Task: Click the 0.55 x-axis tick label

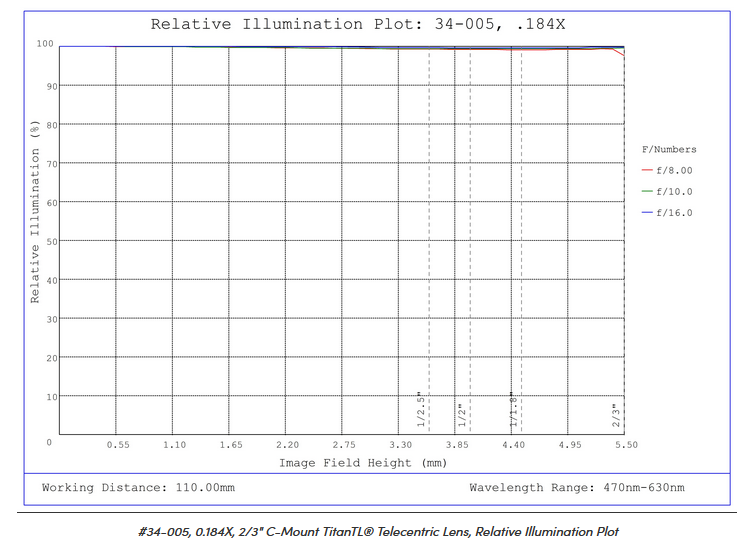Action: [118, 444]
